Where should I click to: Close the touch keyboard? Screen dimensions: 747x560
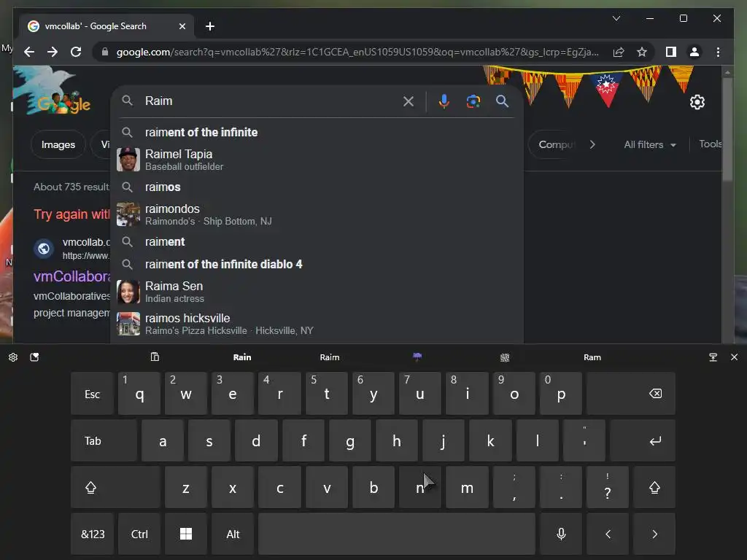[x=734, y=357]
